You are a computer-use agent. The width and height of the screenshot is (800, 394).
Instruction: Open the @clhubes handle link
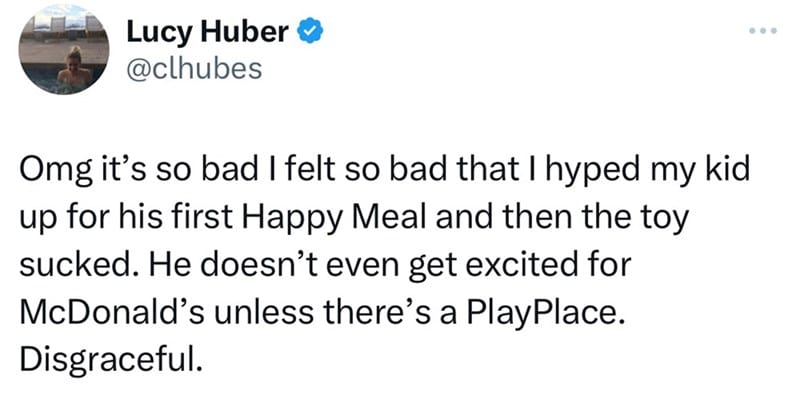(x=193, y=69)
